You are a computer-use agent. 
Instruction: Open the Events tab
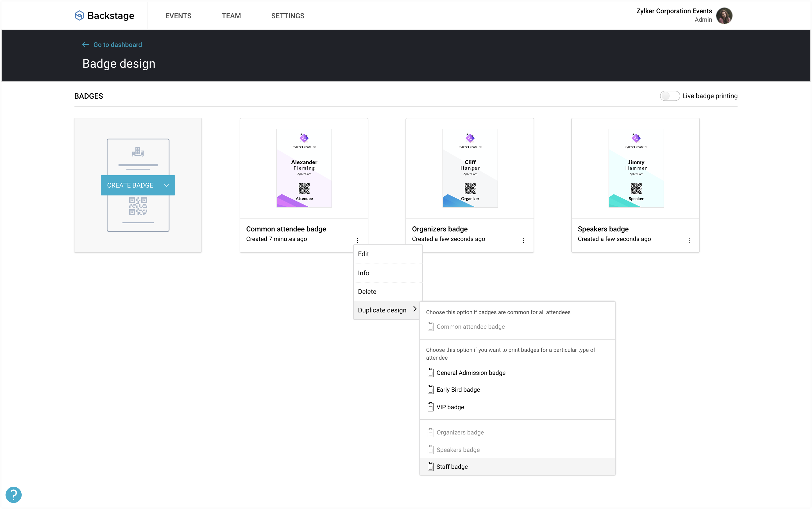(178, 16)
